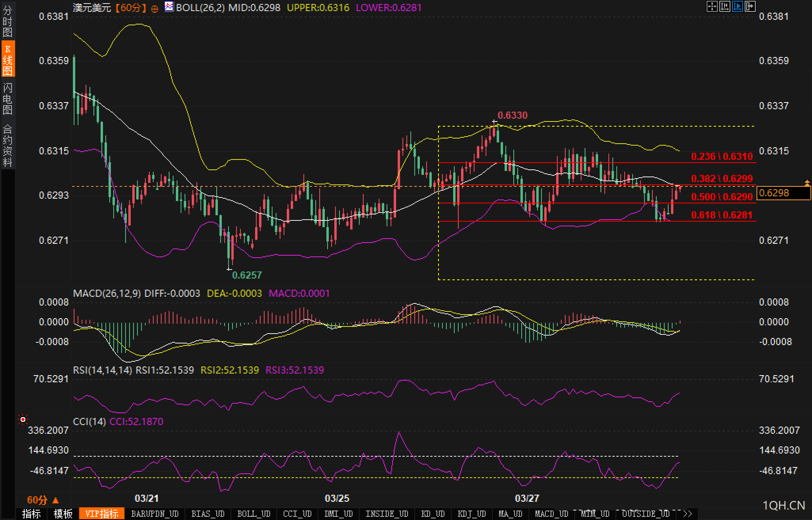The height and width of the screenshot is (520, 812).
Task: Select the scroll-to-start chart icon
Action: coord(724,7)
